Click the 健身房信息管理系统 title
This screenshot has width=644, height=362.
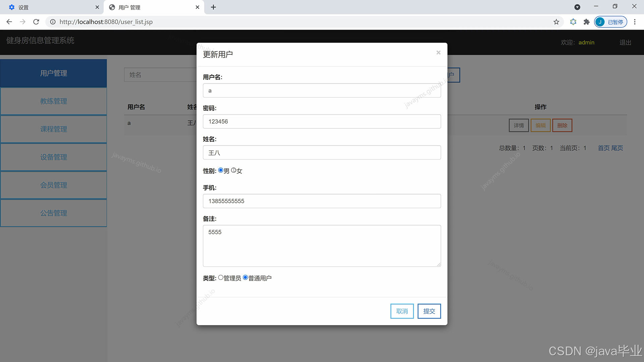click(40, 41)
